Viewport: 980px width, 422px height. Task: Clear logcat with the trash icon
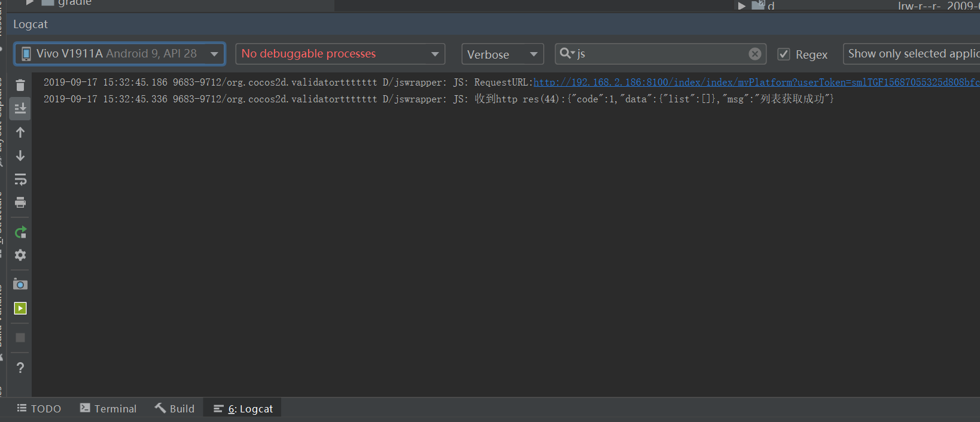(20, 85)
